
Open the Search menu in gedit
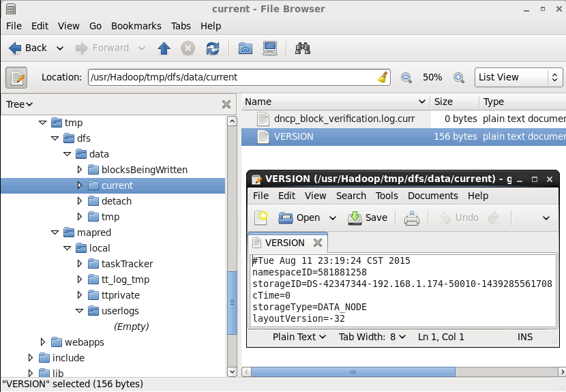351,196
